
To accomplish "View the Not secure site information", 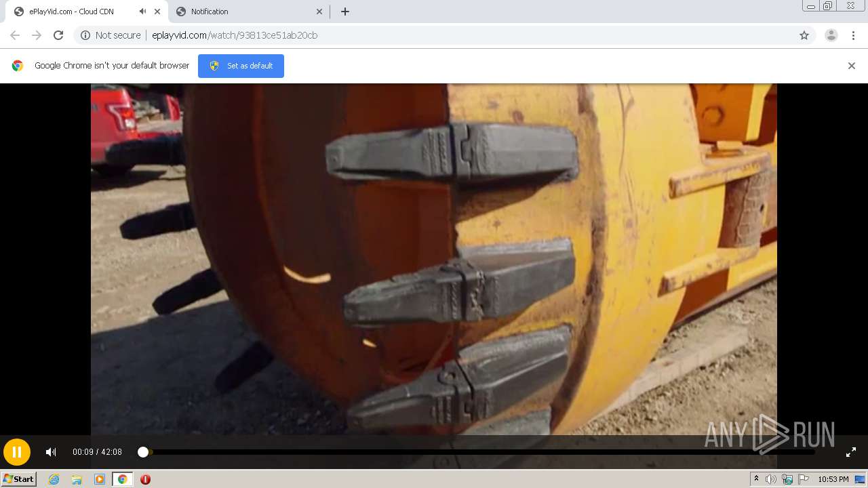I will 111,35.
